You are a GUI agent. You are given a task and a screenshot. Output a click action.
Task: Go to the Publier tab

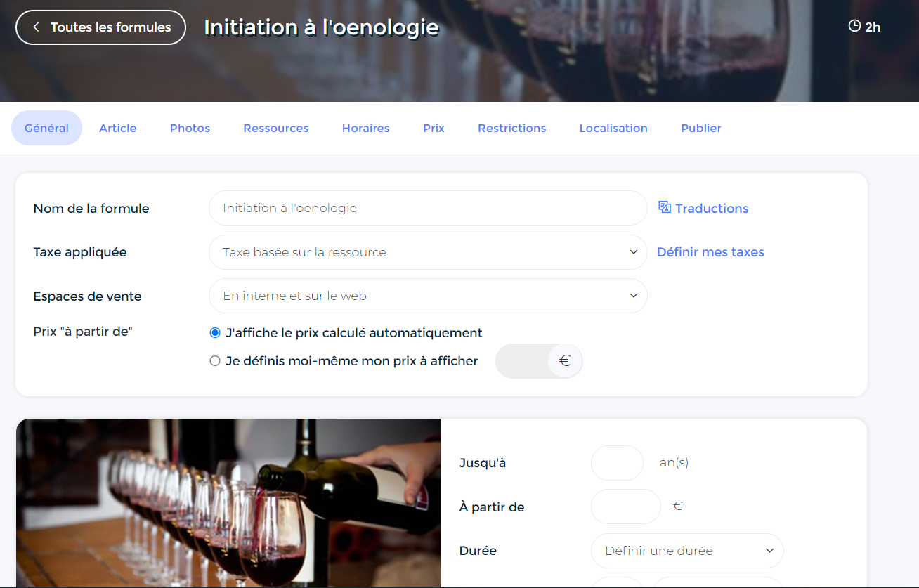tap(701, 128)
